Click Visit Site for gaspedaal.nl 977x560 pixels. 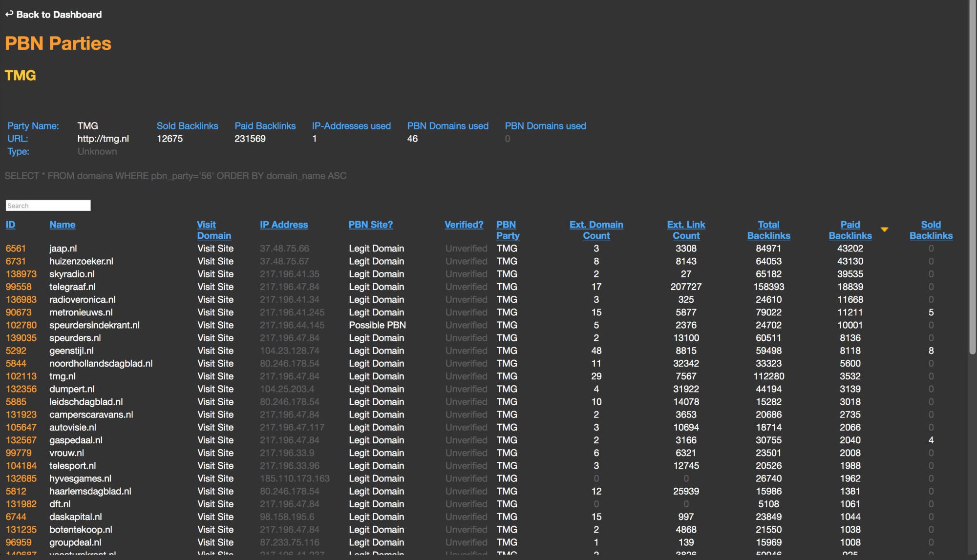(x=215, y=440)
